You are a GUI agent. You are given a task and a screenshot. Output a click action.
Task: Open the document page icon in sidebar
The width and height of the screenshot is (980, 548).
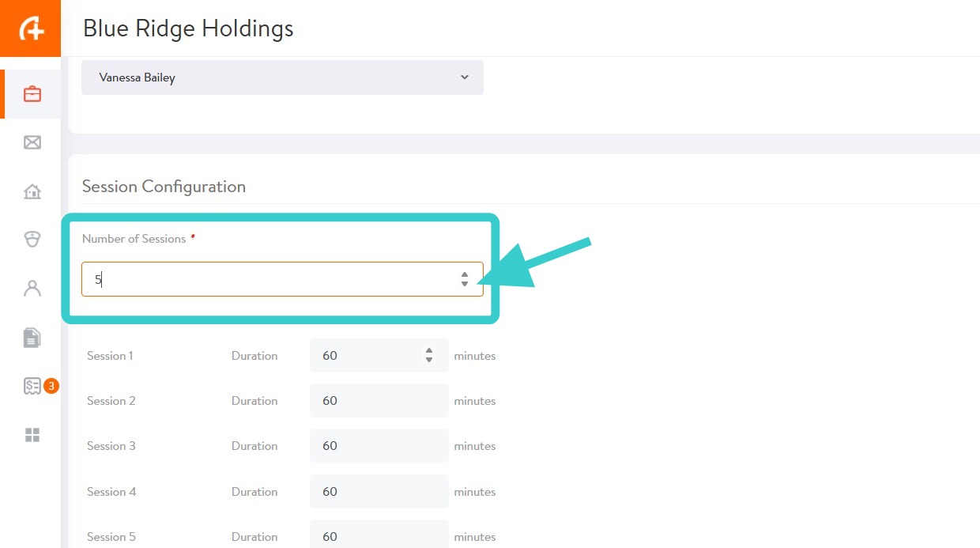[32, 338]
